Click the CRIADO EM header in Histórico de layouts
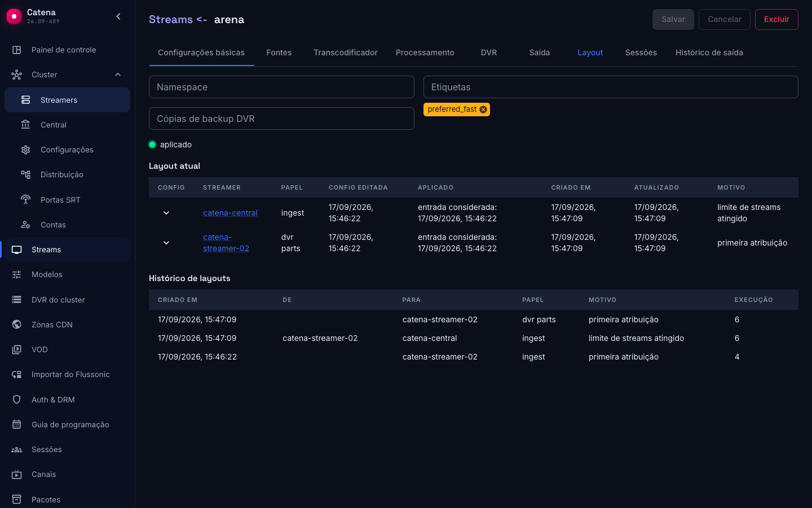This screenshot has height=508, width=812. point(178,300)
